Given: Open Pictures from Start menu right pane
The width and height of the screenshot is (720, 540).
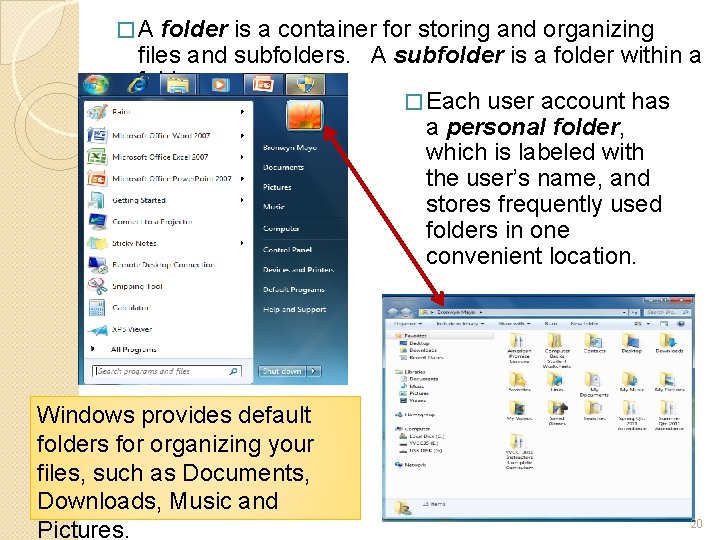Looking at the screenshot, I should 277,187.
